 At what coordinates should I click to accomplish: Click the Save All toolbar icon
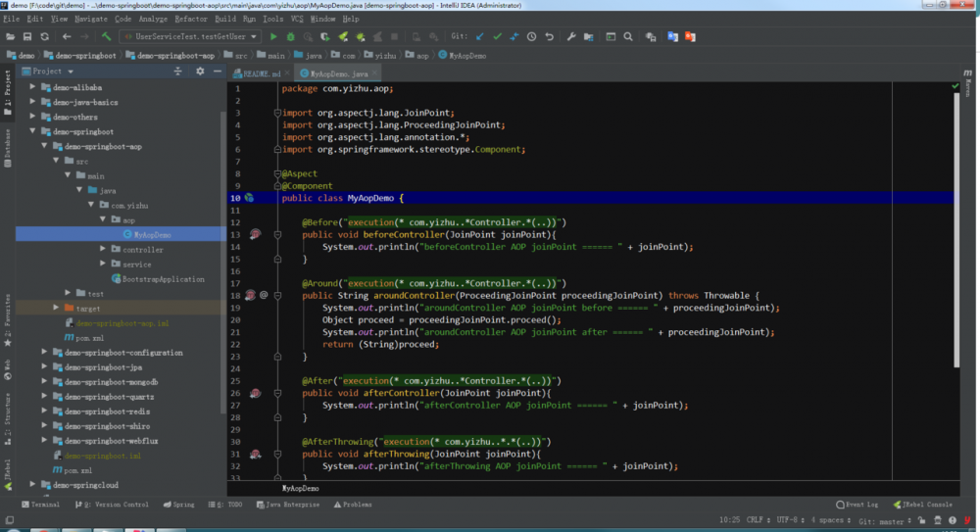27,36
